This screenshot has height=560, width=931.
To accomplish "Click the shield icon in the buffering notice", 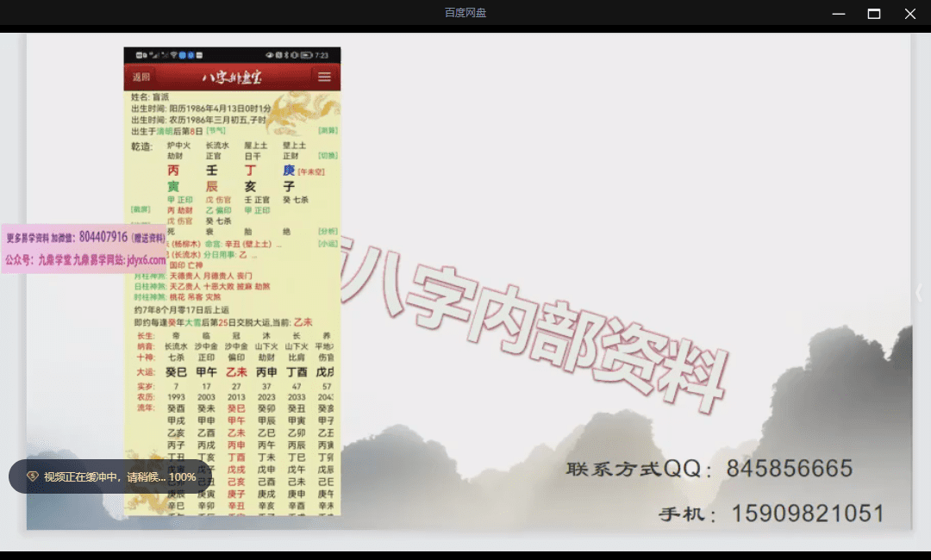I will [x=32, y=476].
